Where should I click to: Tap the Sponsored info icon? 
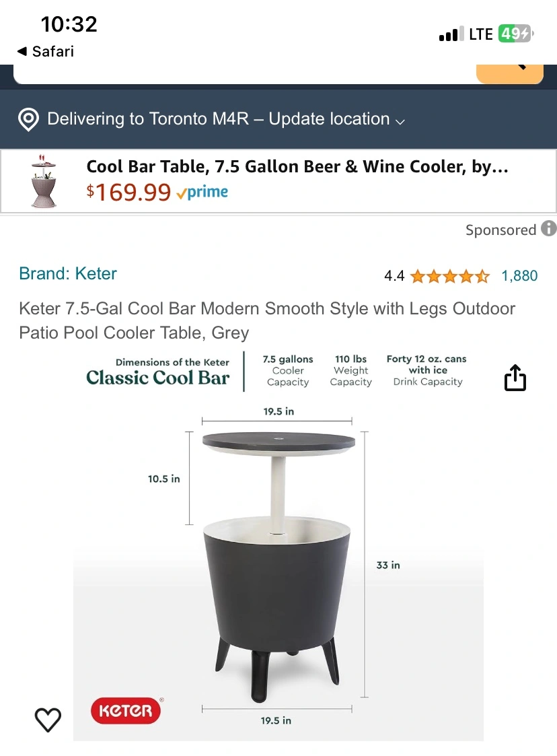(548, 228)
